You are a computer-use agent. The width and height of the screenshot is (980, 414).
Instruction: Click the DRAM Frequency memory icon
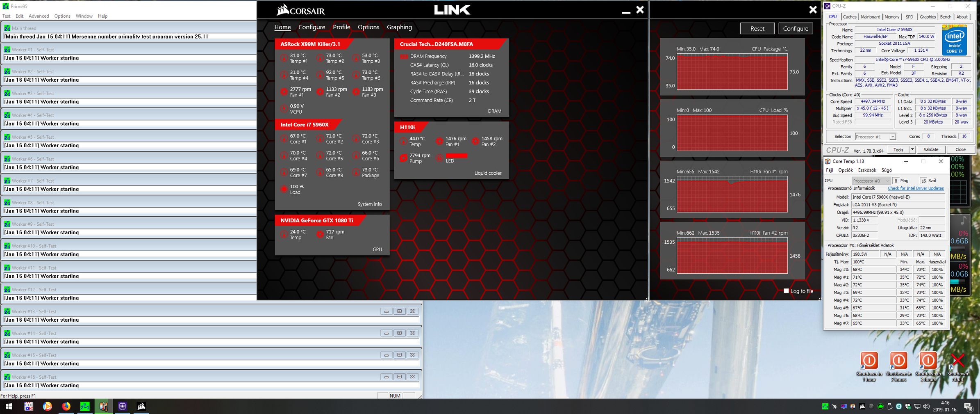click(x=404, y=56)
